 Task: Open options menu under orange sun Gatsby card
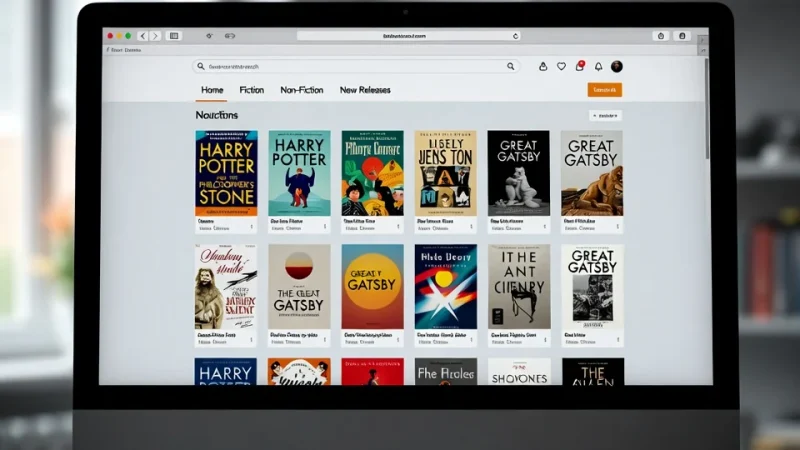tap(398, 340)
